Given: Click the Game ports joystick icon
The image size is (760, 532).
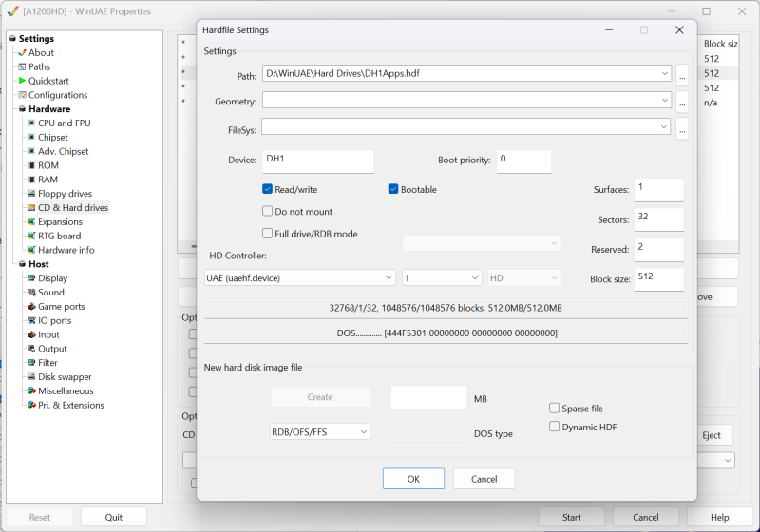Looking at the screenshot, I should pyautogui.click(x=31, y=306).
